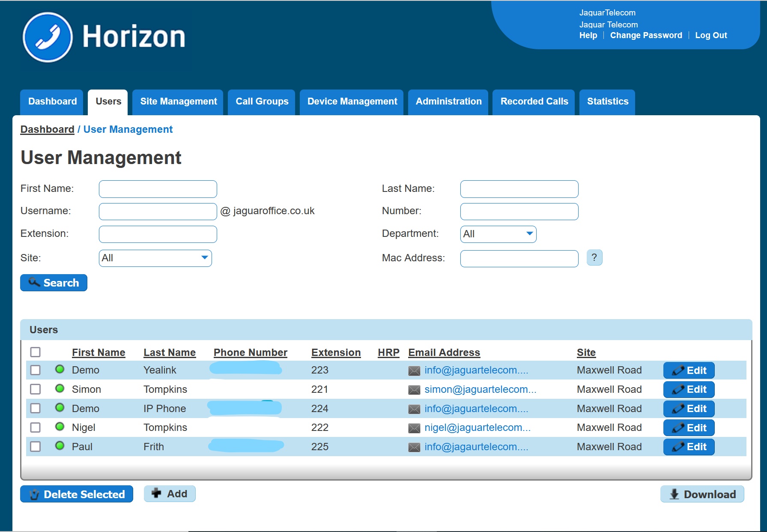Click the Horizon phone logo
The image size is (767, 532).
pos(48,36)
